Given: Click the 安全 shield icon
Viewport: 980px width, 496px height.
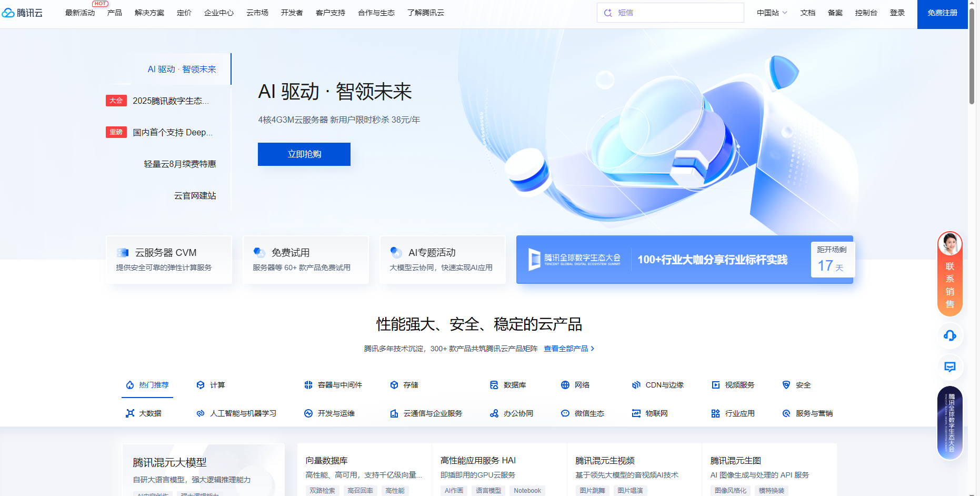Looking at the screenshot, I should click(x=786, y=385).
